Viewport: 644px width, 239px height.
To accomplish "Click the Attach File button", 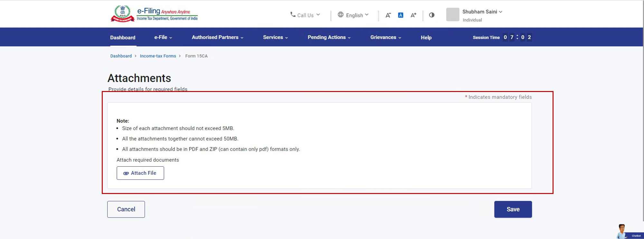I will pos(140,173).
